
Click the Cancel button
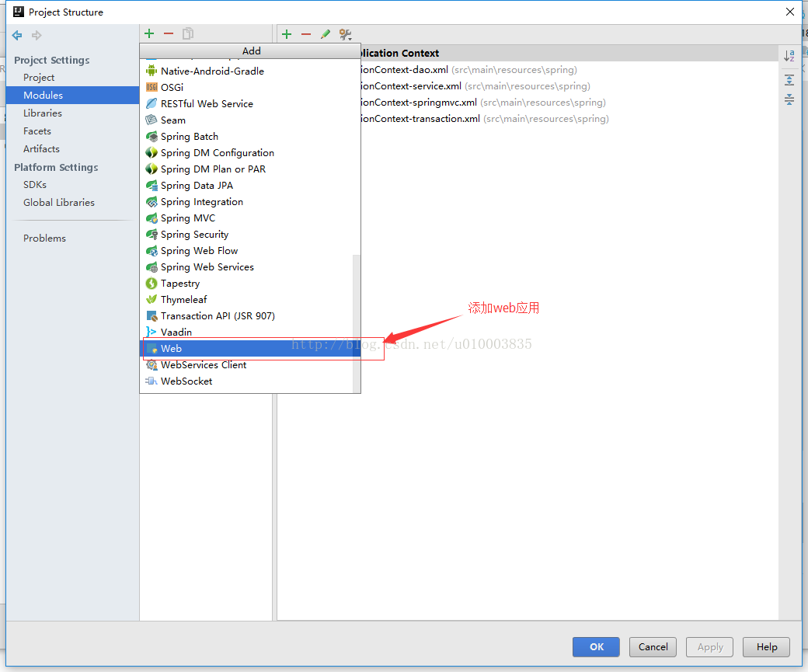coord(653,646)
